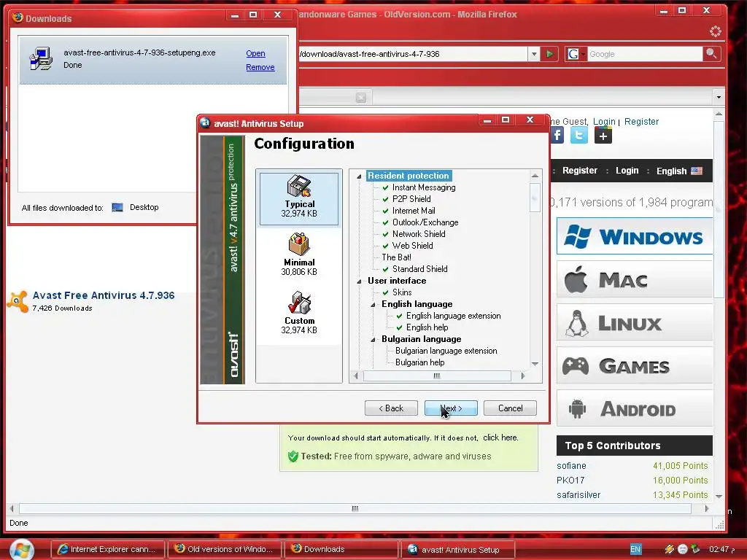Viewport: 747px width, 560px height.
Task: Click the Firefox address bar
Action: pyautogui.click(x=413, y=54)
